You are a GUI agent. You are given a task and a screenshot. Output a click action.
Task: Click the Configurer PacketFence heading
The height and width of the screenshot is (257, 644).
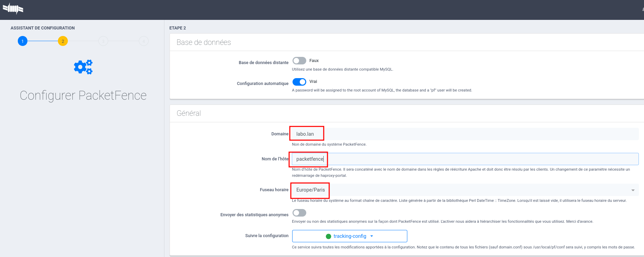point(83,95)
